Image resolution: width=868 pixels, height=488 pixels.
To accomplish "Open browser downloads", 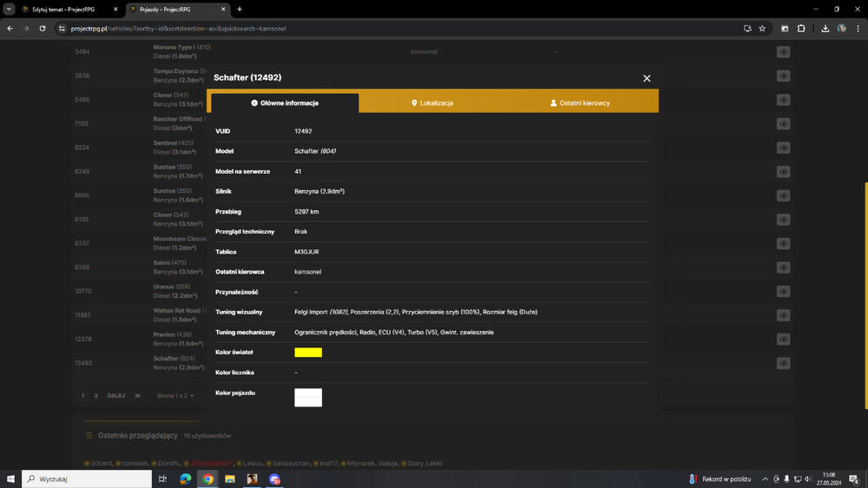I will pyautogui.click(x=825, y=29).
